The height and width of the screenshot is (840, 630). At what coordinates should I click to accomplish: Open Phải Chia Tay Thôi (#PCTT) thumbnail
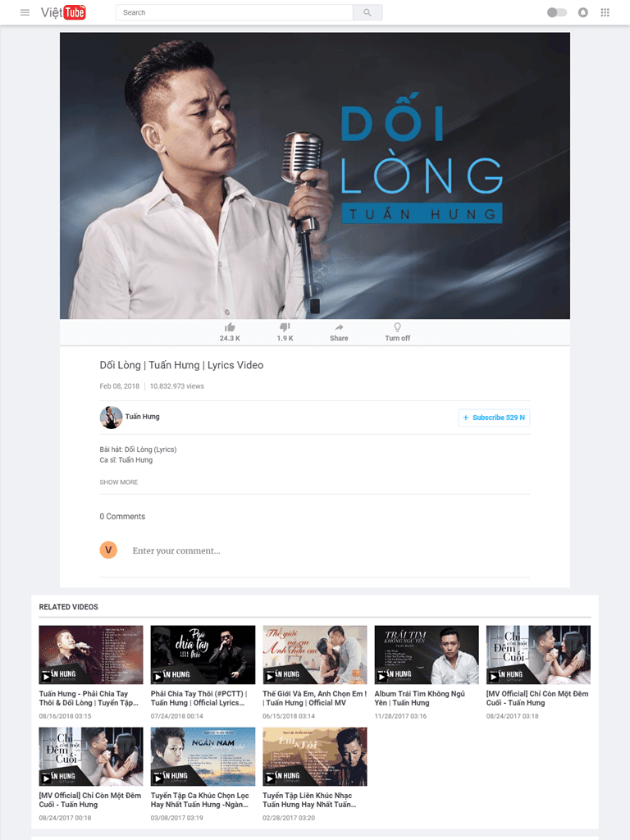point(203,655)
